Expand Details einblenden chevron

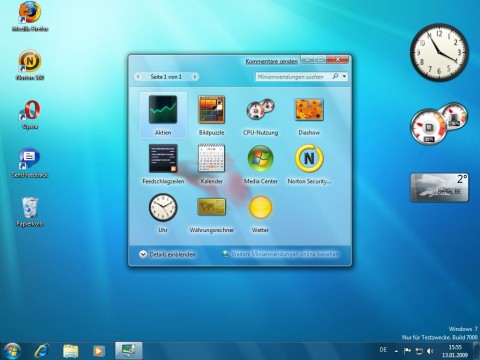[143, 254]
